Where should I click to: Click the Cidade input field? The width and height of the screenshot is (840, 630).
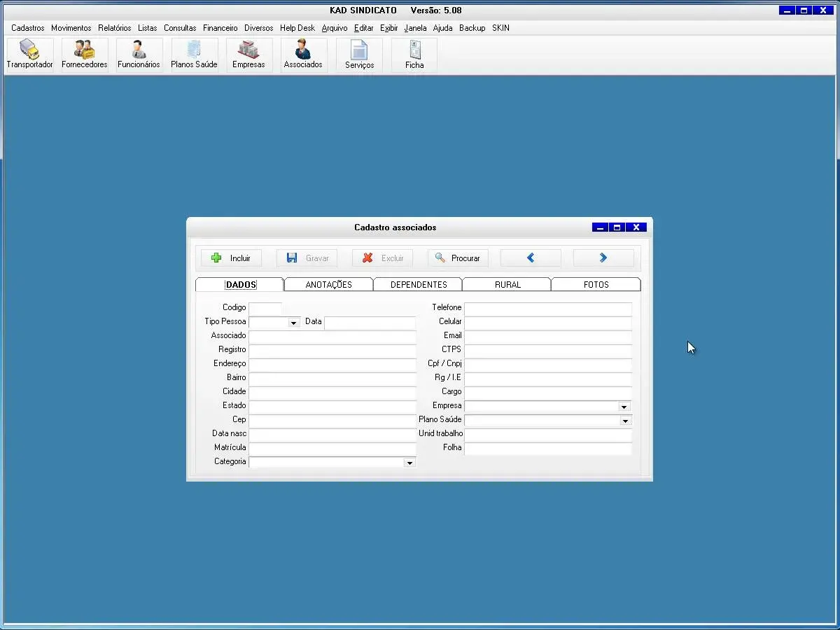click(x=332, y=393)
